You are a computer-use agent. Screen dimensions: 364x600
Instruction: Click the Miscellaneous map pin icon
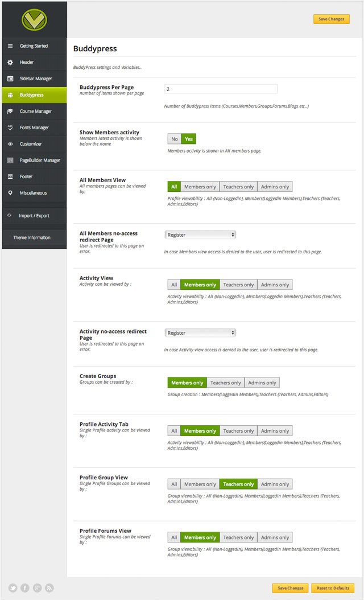[x=10, y=193]
